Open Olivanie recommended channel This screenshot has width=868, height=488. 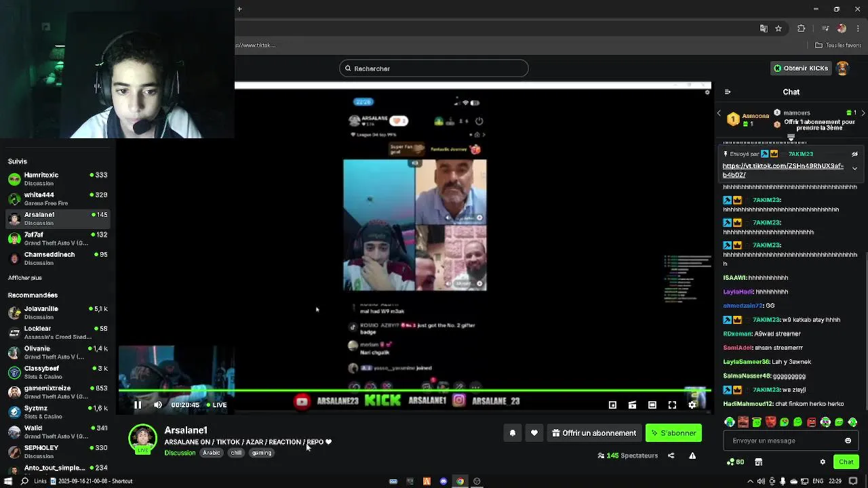point(58,352)
